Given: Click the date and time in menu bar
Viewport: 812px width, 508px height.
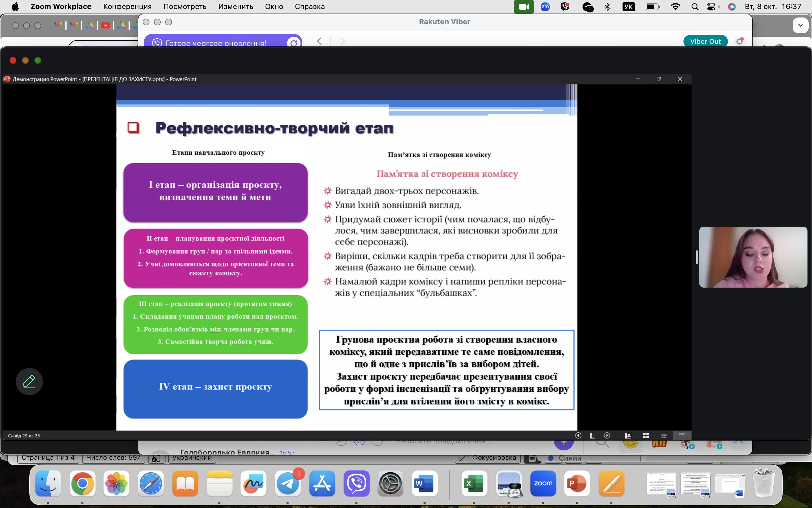Looking at the screenshot, I should pyautogui.click(x=773, y=7).
